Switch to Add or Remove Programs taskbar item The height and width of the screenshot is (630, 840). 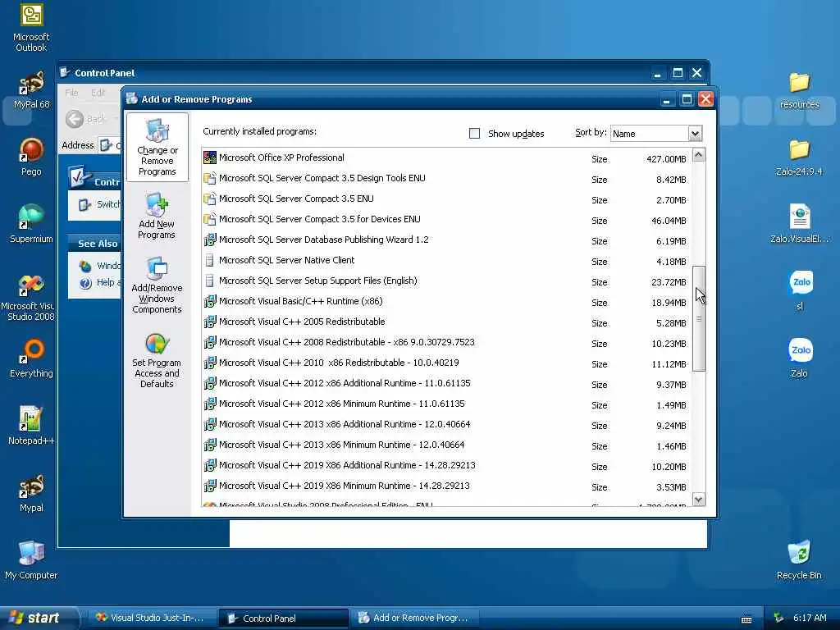click(414, 619)
